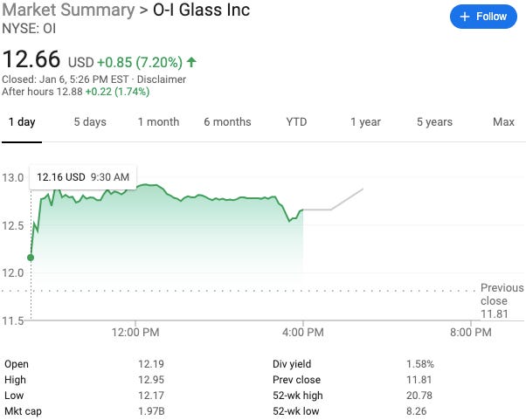Click the green up arrow beside the 7.20% change
This screenshot has width=526, height=420.
pyautogui.click(x=191, y=62)
